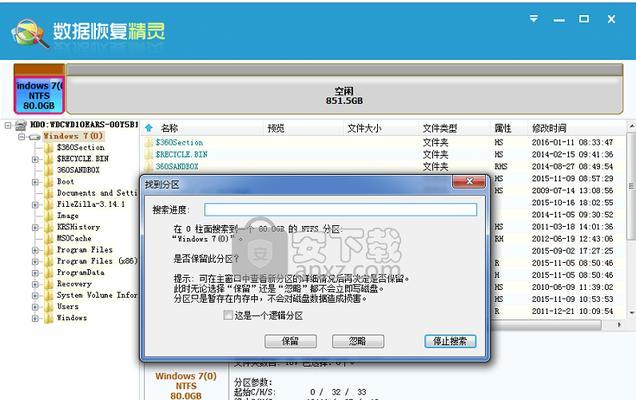This screenshot has width=636, height=400.
Task: Click the horizontal scrollbar right arrow
Action: (x=619, y=325)
